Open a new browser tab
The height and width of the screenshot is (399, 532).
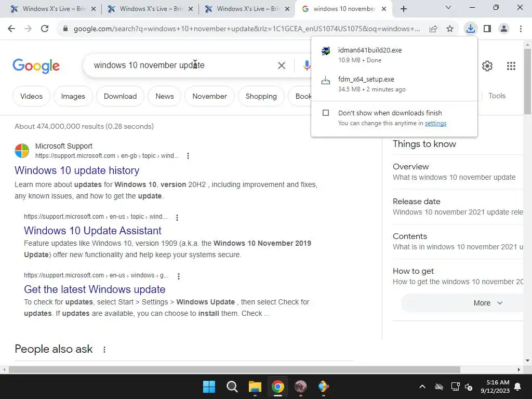pos(403,9)
